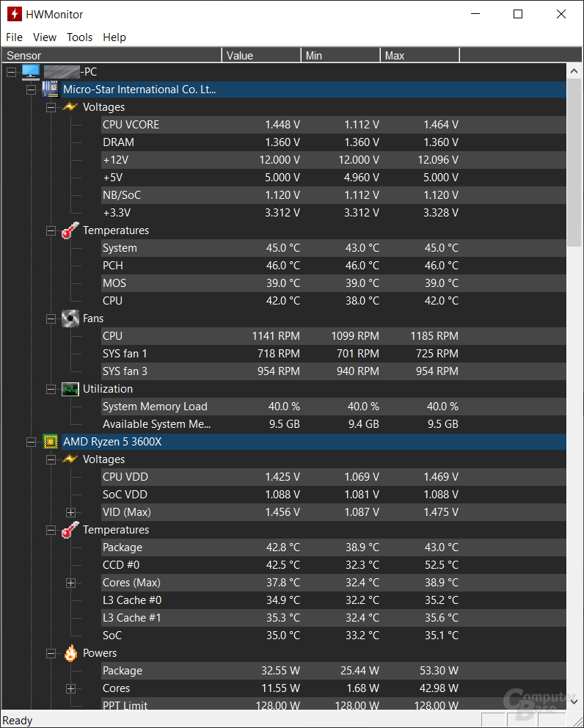Click the Sensor column header
This screenshot has width=584, height=728.
coord(112,55)
